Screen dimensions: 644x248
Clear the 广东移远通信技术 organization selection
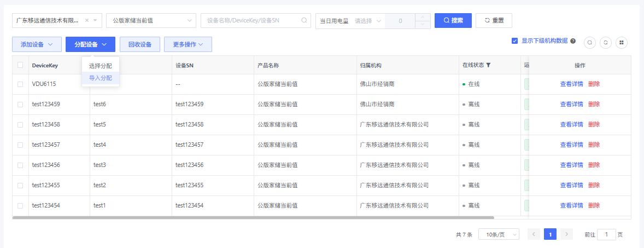(x=87, y=21)
